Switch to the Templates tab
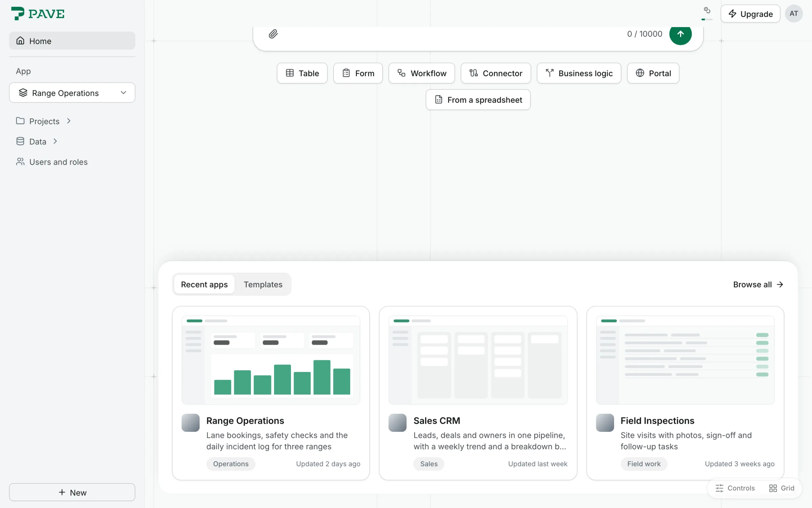Image resolution: width=812 pixels, height=508 pixels. (x=263, y=284)
